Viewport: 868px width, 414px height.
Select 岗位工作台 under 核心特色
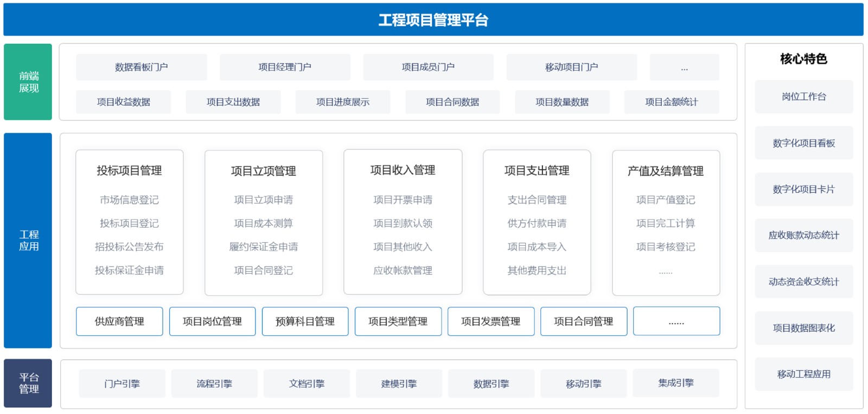point(803,96)
